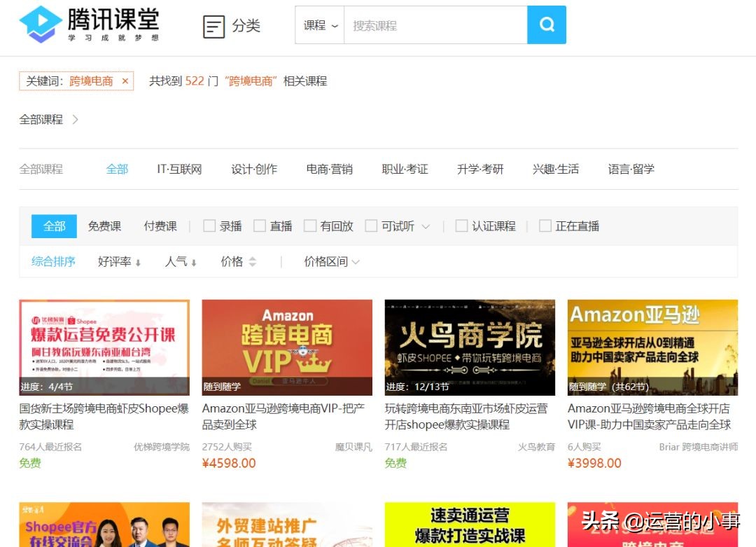Remove the 跨境电商 keyword tag via its ×

tap(125, 81)
